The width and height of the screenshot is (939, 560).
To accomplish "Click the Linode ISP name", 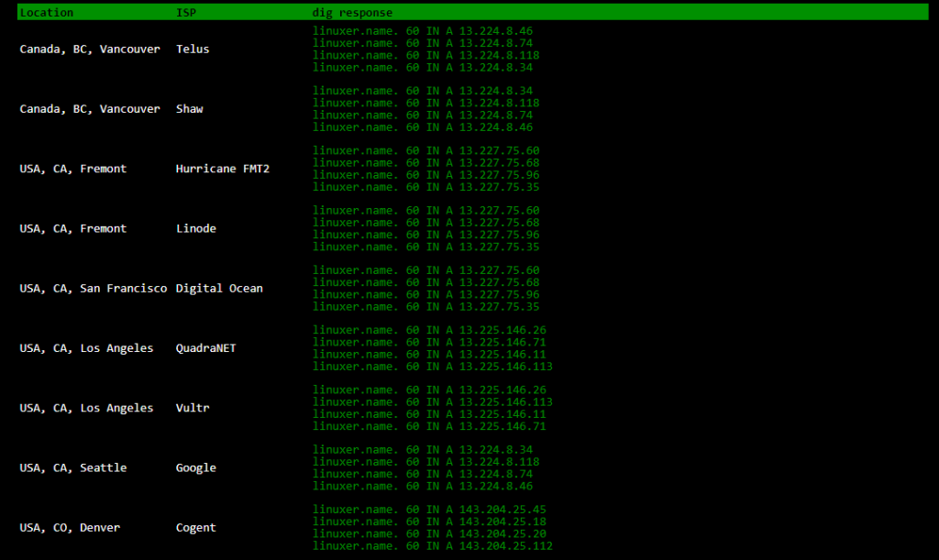I will (196, 228).
